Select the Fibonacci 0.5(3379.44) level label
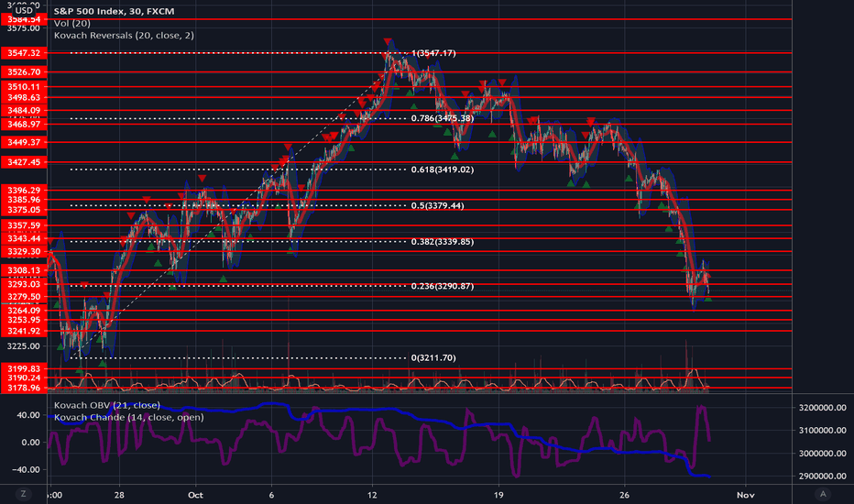The image size is (854, 504). 437,205
